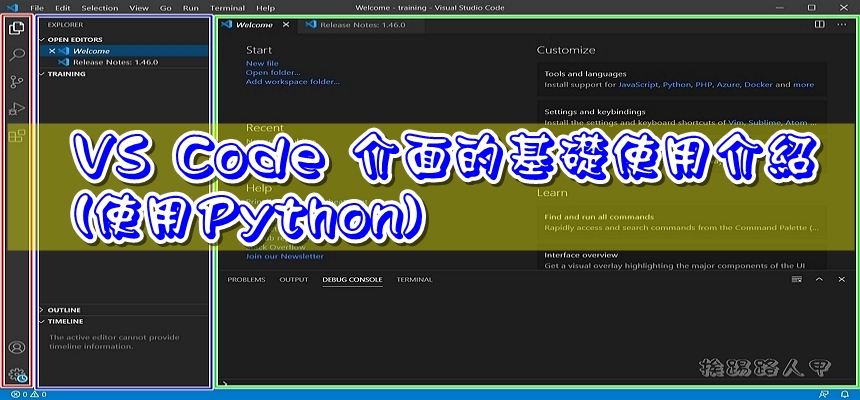Open the Manage gear icon
The image size is (860, 400).
pyautogui.click(x=18, y=375)
